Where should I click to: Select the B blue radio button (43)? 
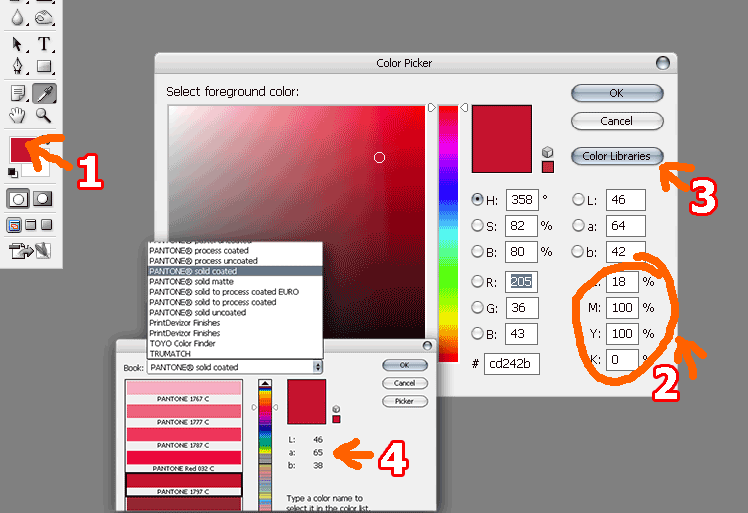click(477, 333)
